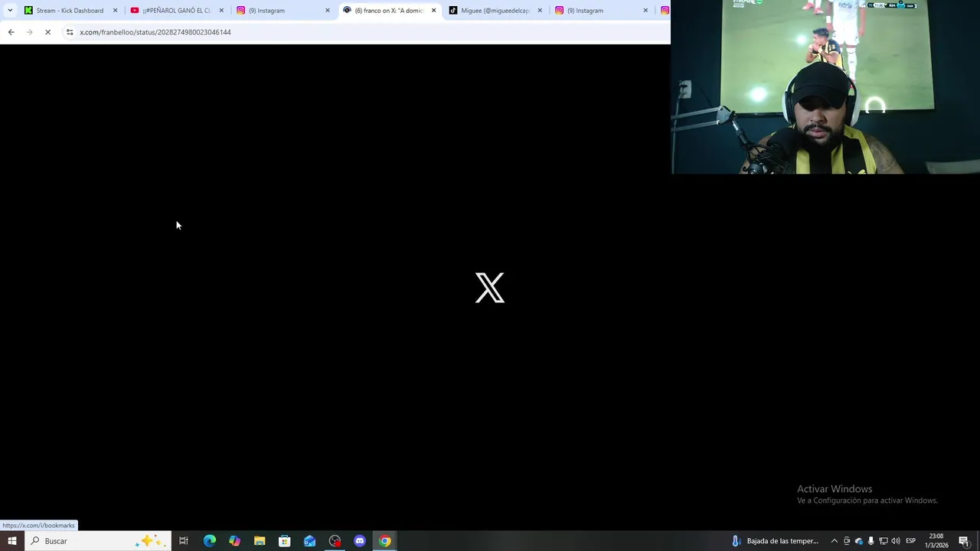The height and width of the screenshot is (551, 980).
Task: Open the volume speaker tray icon
Action: point(896,541)
